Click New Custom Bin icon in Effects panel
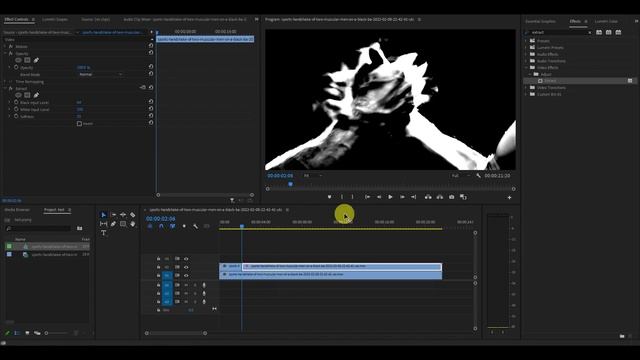The image size is (640, 360). coord(622,336)
